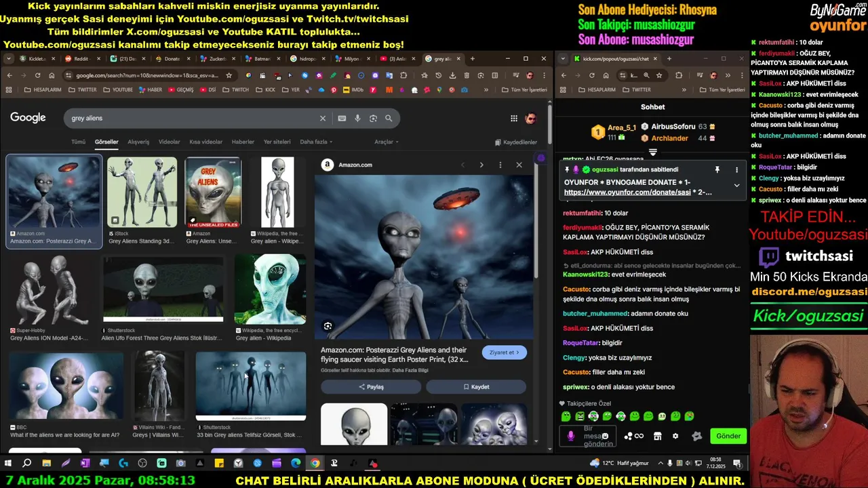
Task: Open chat settings gear in Kick
Action: pos(675,436)
